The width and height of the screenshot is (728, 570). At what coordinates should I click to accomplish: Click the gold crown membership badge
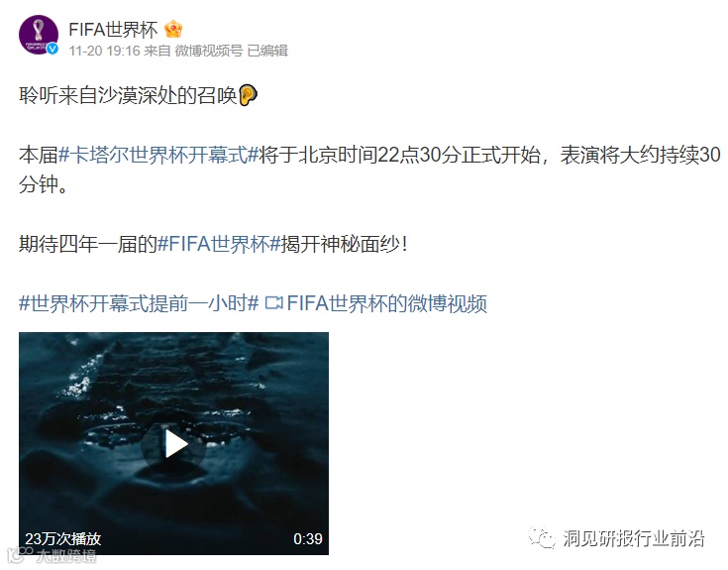point(173,30)
